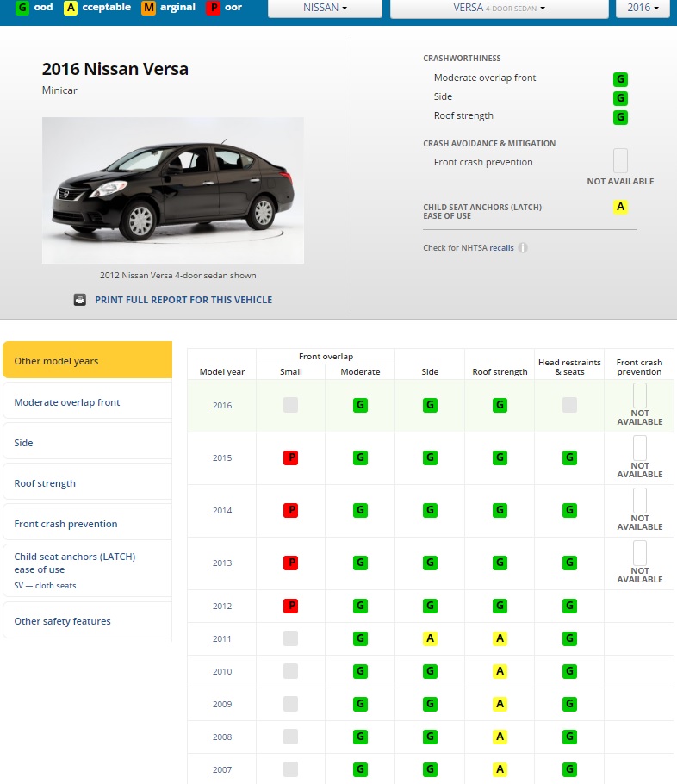This screenshot has height=784, width=677.
Task: Click the 2008 model year cell
Action: click(x=222, y=737)
